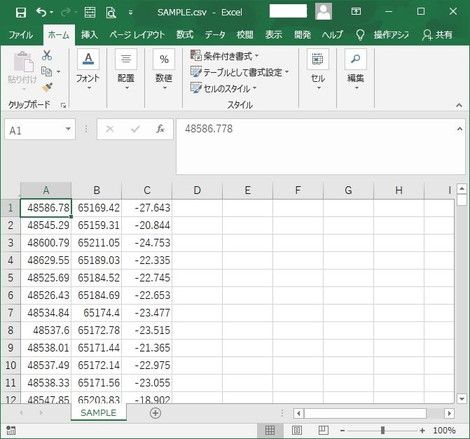
Task: Click the vertical scrollbar down arrow
Action: click(x=462, y=398)
